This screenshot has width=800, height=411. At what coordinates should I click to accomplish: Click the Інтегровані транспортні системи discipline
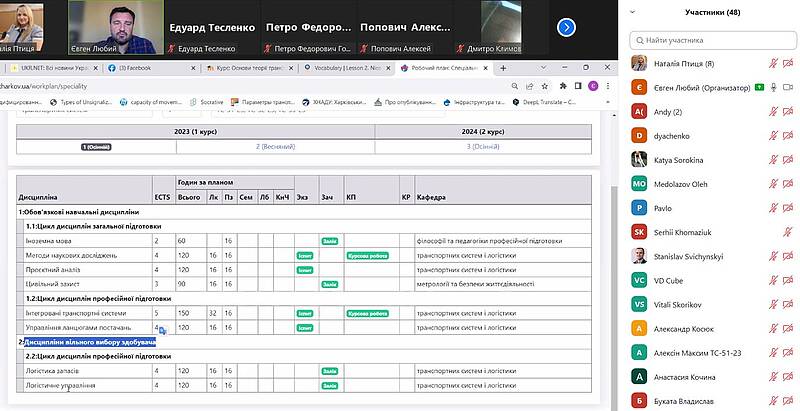[76, 313]
